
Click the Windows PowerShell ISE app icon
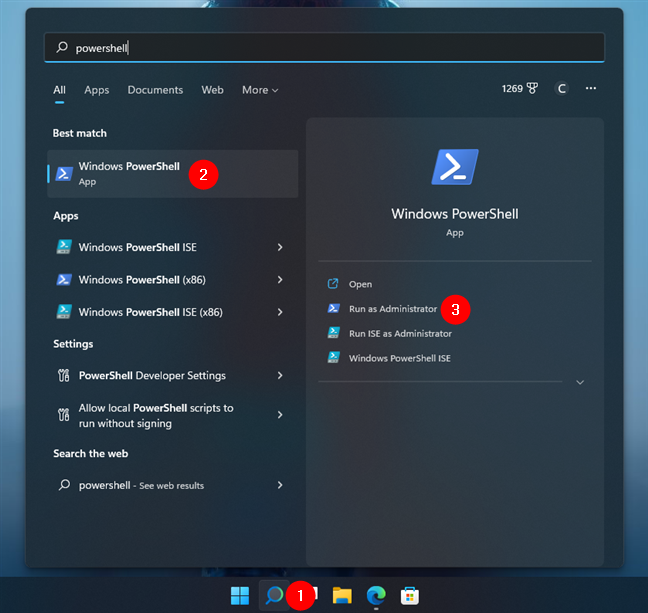64,247
